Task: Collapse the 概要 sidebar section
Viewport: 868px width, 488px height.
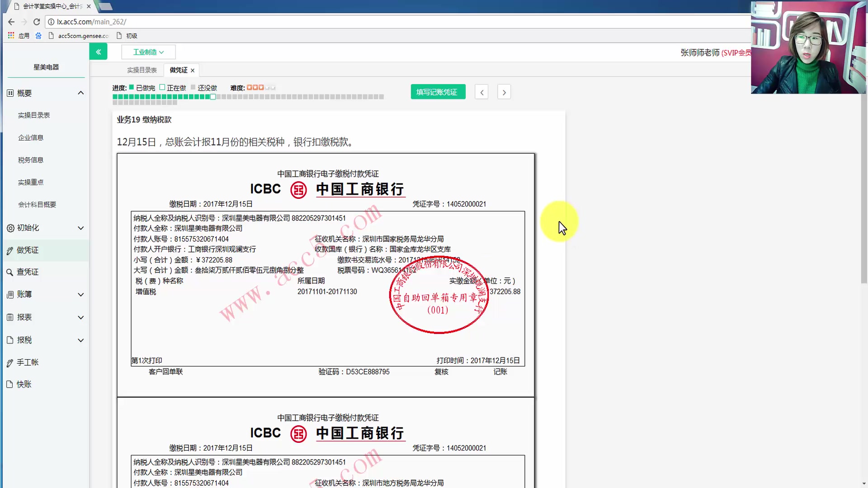Action: (80, 93)
